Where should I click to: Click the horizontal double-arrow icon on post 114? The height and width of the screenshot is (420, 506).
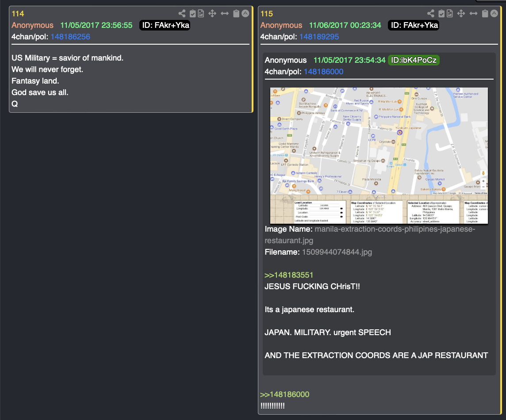pyautogui.click(x=225, y=13)
